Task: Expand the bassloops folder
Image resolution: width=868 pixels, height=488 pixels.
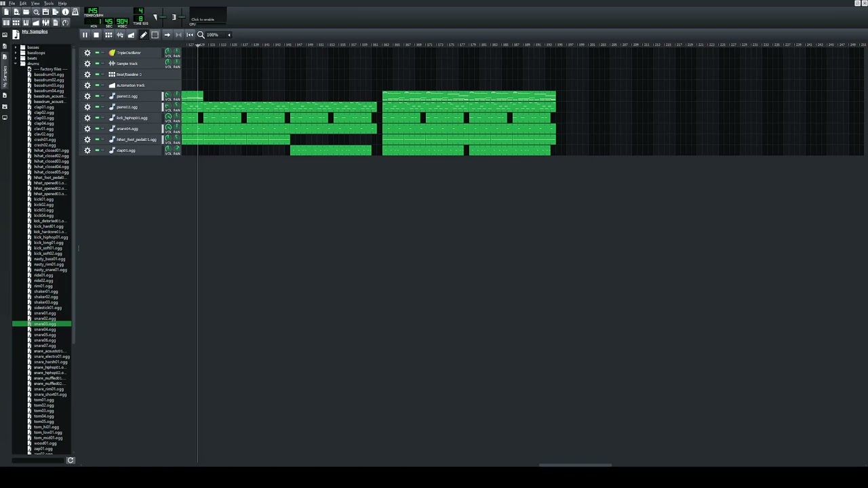Action: tap(16, 53)
